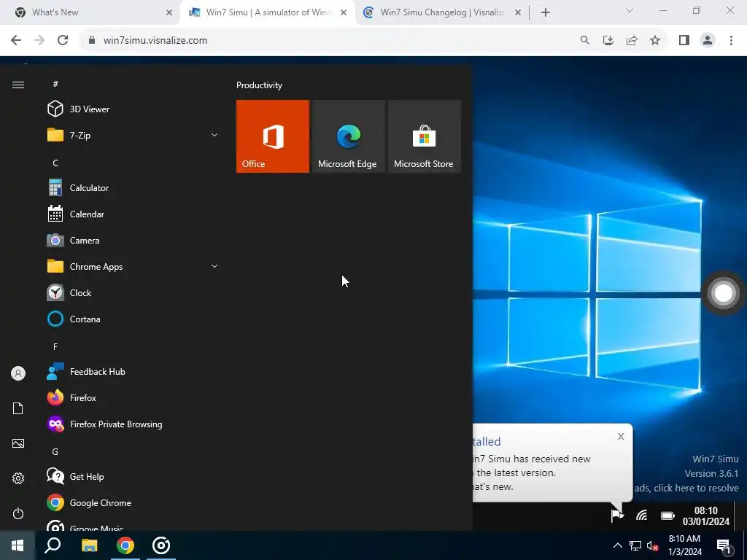747x560 pixels.
Task: Close the update notification balloon
Action: coord(621,436)
